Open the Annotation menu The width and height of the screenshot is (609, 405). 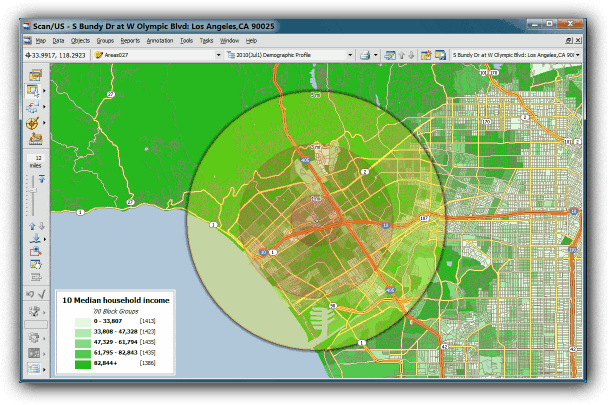(160, 41)
